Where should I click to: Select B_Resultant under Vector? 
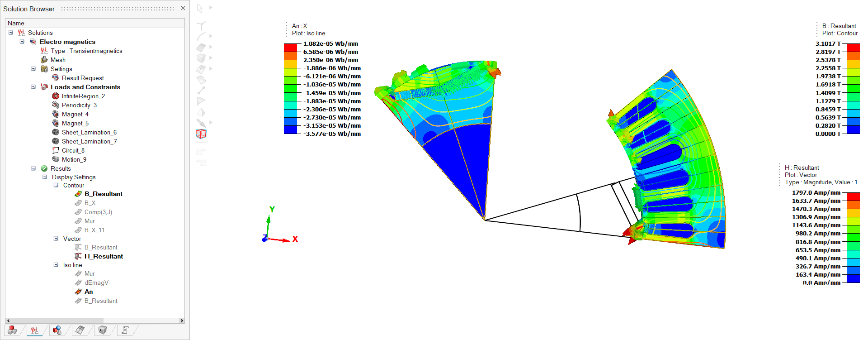[x=101, y=247]
